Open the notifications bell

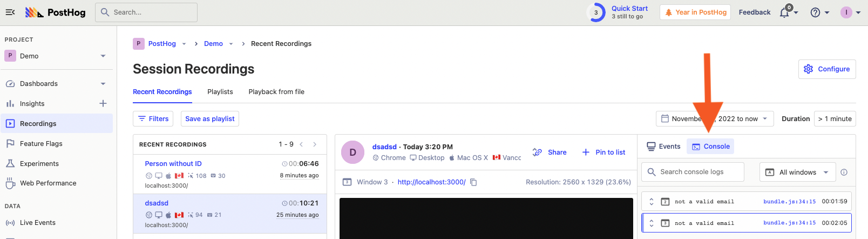click(784, 12)
